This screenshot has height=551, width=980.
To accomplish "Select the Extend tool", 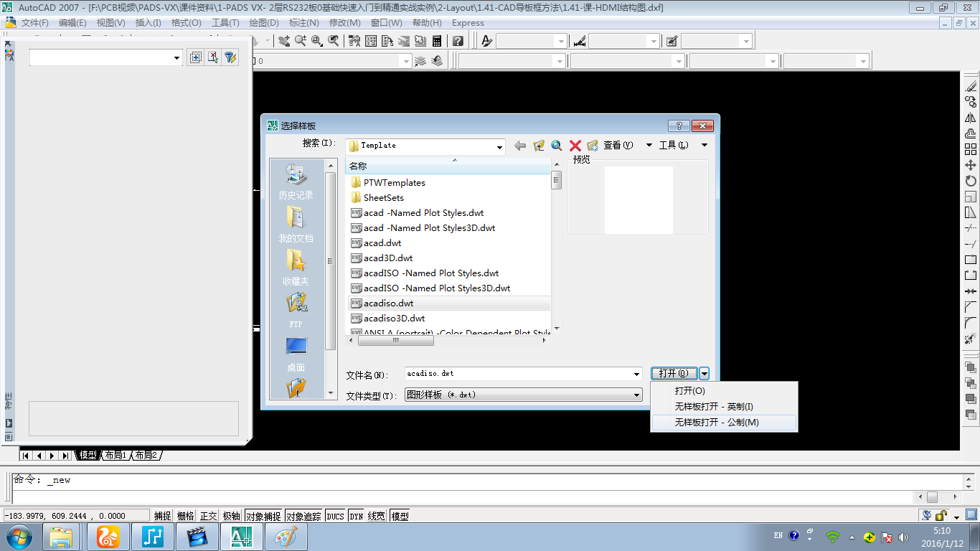I will [971, 244].
